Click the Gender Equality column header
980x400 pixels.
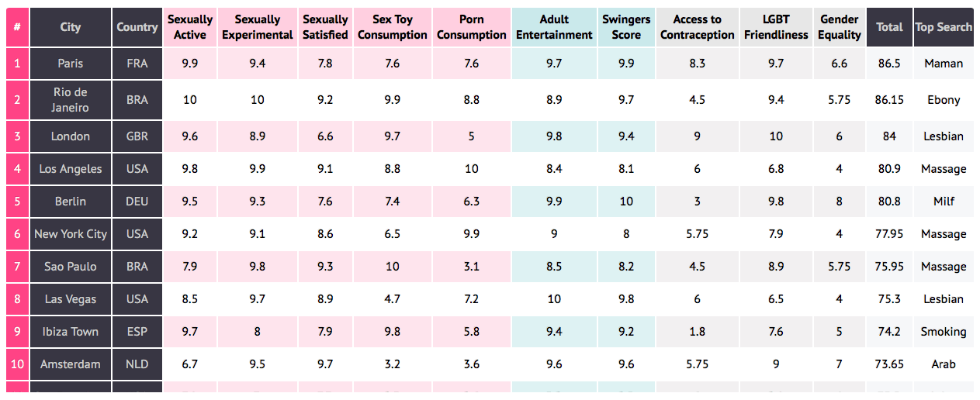click(x=840, y=27)
